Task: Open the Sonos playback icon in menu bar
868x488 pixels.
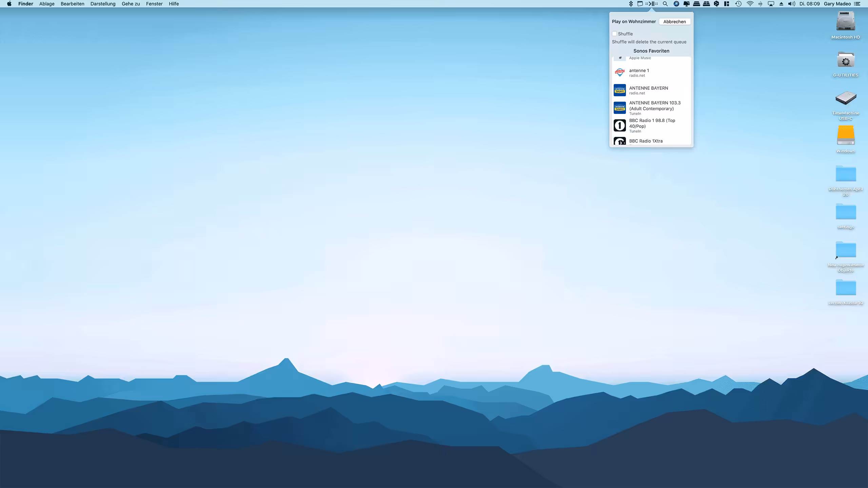Action: coord(652,4)
